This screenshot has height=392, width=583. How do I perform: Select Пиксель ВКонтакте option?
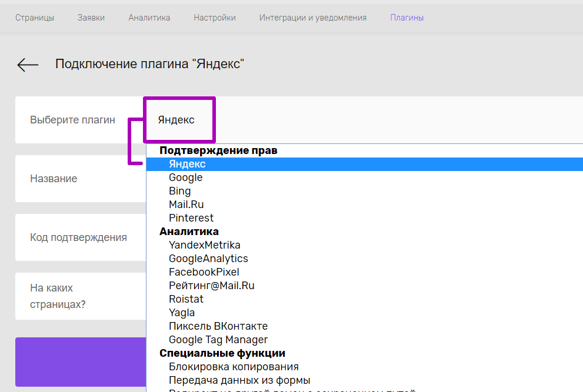pyautogui.click(x=364, y=326)
